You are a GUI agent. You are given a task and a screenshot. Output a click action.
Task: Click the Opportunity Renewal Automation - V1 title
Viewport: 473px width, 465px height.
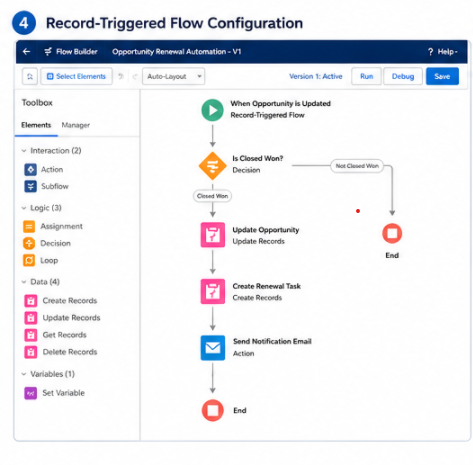pyautogui.click(x=176, y=52)
